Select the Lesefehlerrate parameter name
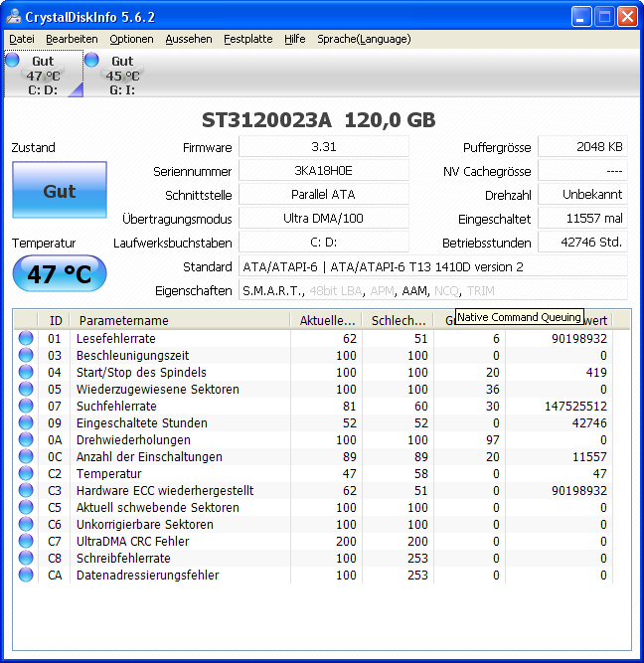 click(116, 338)
